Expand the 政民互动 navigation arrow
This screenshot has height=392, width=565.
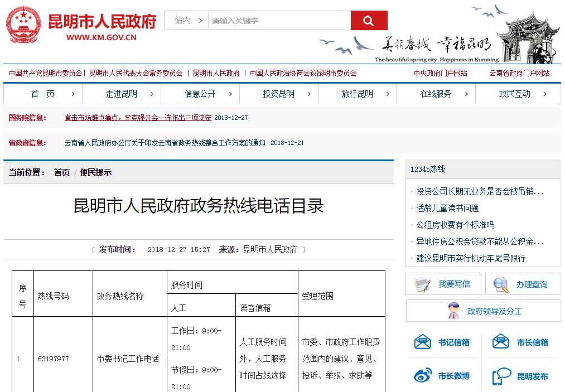point(545,94)
